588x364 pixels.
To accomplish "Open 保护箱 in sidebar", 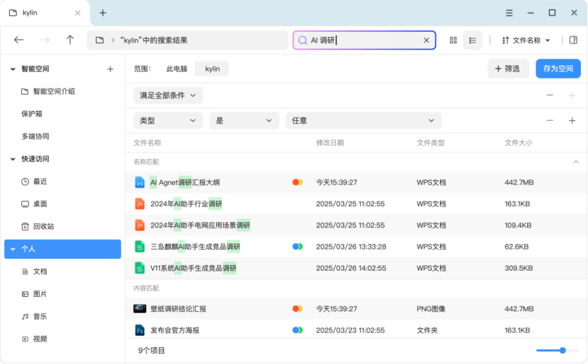I will [32, 114].
